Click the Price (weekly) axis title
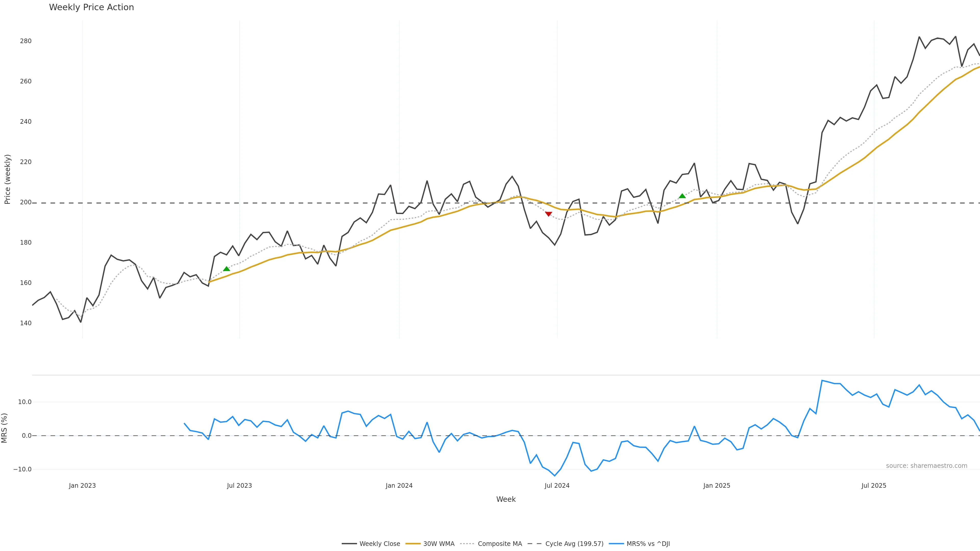Image resolution: width=980 pixels, height=551 pixels. (7, 179)
